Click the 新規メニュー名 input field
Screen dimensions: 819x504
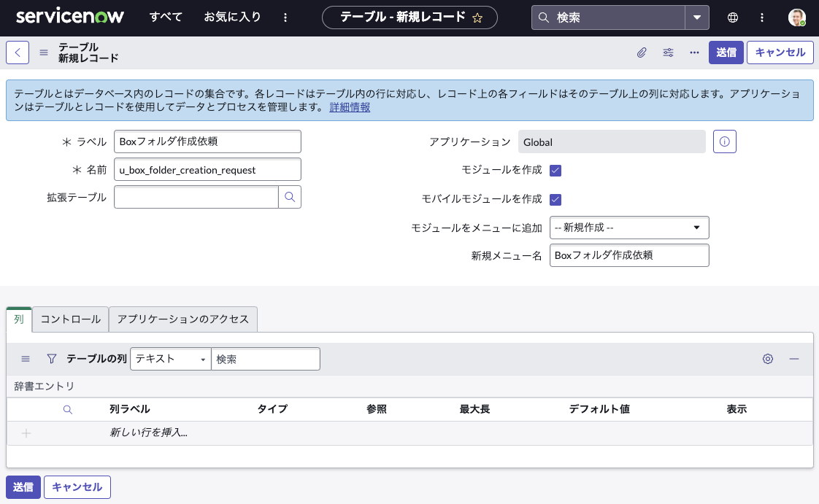tap(629, 255)
